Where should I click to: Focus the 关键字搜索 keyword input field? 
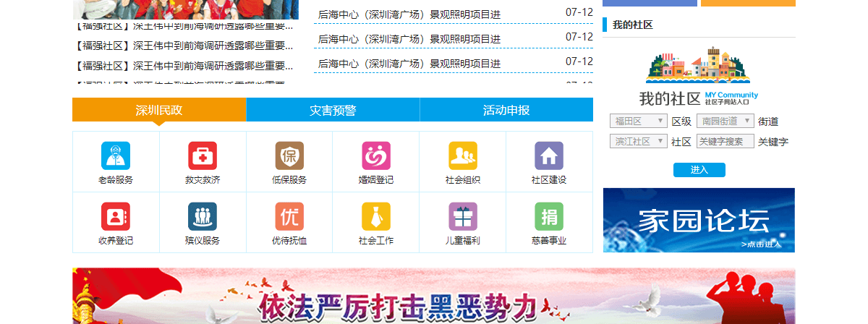[x=725, y=141]
